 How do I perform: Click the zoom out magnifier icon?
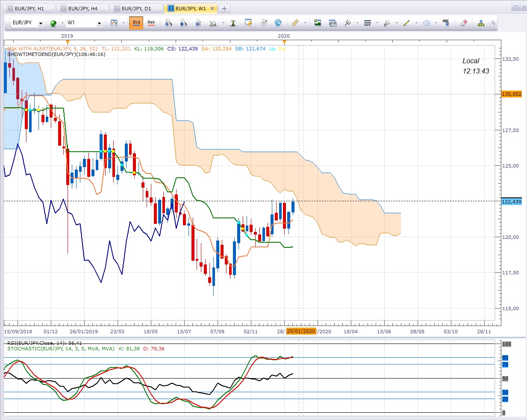pyautogui.click(x=183, y=23)
